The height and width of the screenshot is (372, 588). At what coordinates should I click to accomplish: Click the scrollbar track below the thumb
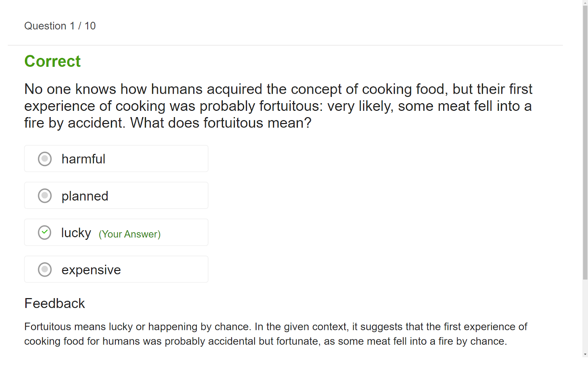click(x=585, y=318)
